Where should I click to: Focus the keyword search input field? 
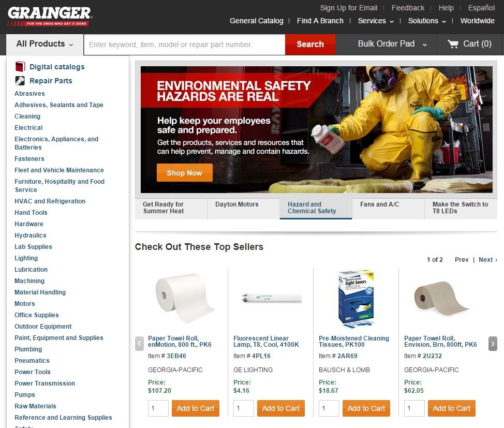(x=185, y=45)
